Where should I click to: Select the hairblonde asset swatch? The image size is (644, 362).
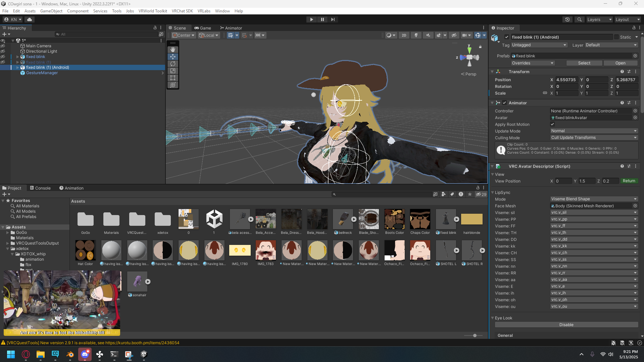472,219
